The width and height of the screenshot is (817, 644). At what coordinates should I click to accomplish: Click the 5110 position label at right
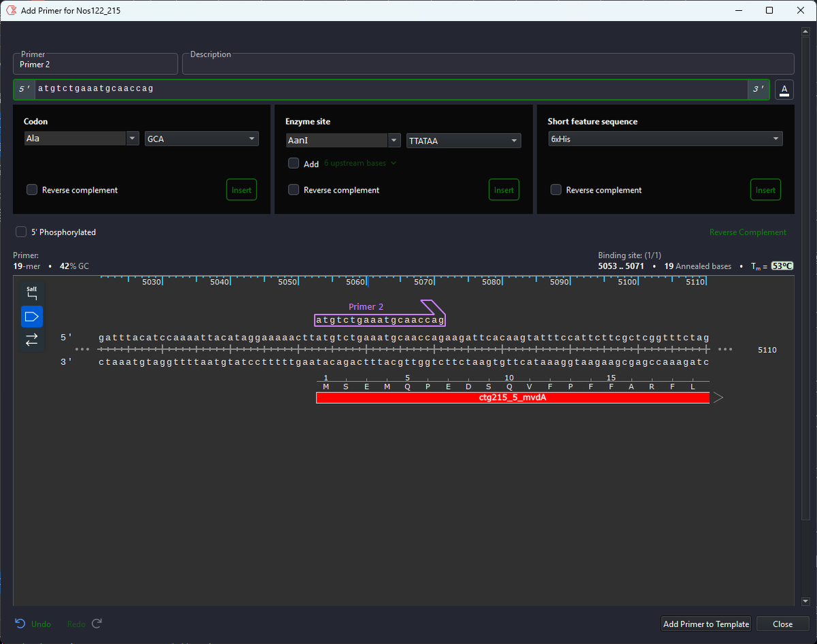click(767, 350)
